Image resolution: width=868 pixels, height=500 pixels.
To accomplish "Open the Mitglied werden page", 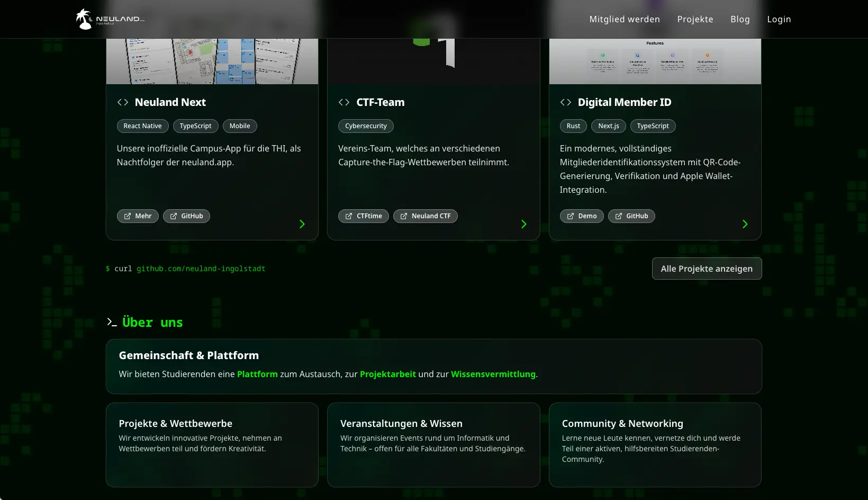I will [625, 19].
